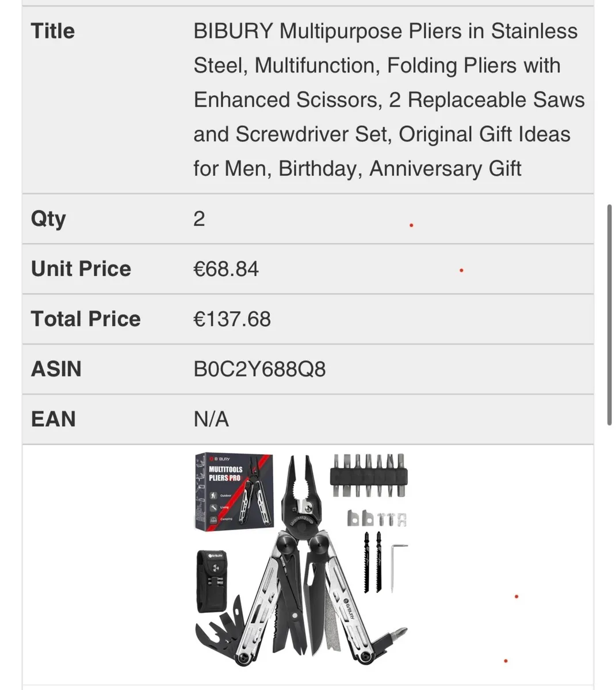Click the EAN value N/A
This screenshot has height=690, width=616.
tap(211, 419)
